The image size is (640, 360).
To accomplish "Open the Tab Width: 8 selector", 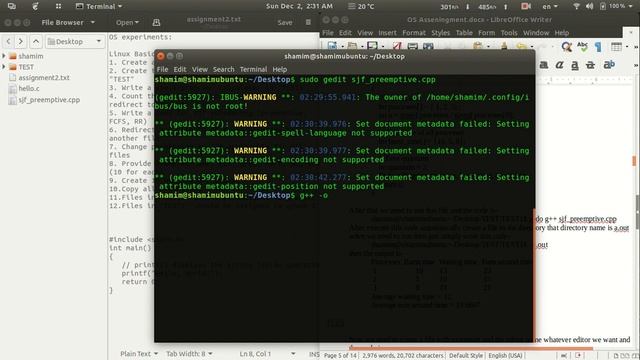I will [189, 353].
